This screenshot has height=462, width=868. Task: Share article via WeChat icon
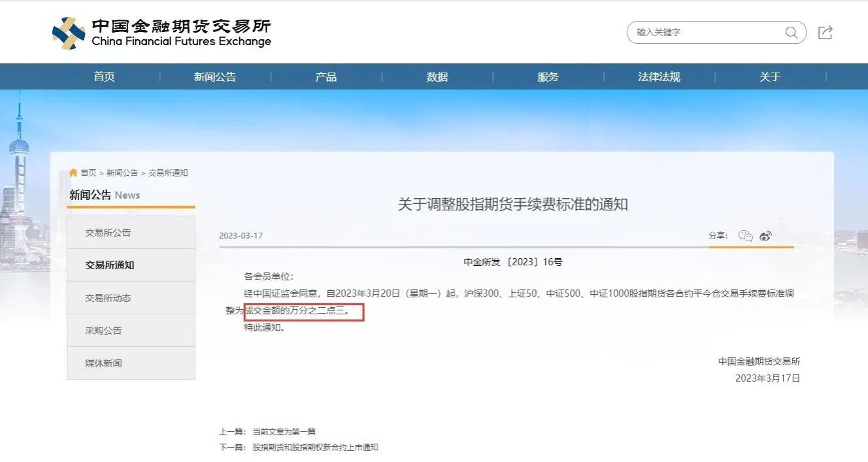click(746, 236)
